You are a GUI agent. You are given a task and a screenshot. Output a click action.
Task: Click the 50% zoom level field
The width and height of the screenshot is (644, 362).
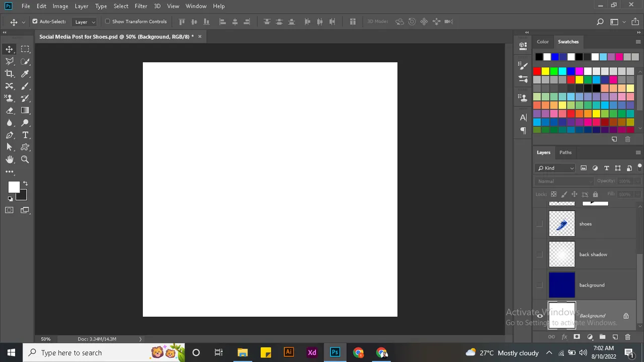pyautogui.click(x=46, y=339)
